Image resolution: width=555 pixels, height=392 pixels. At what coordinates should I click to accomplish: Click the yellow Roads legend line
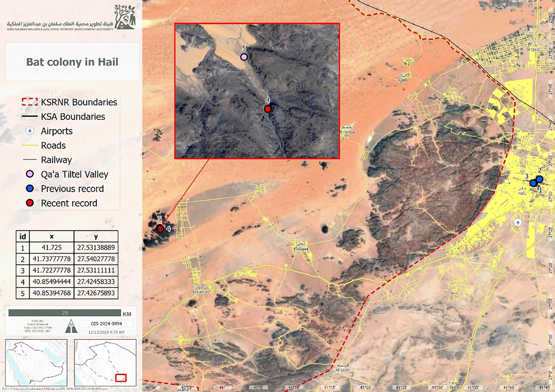click(x=30, y=145)
